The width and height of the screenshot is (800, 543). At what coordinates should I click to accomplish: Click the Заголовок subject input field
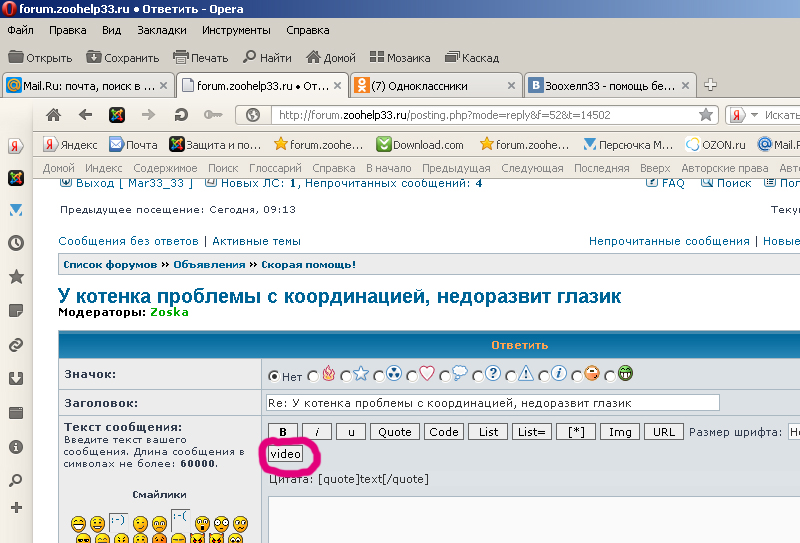[x=491, y=402]
